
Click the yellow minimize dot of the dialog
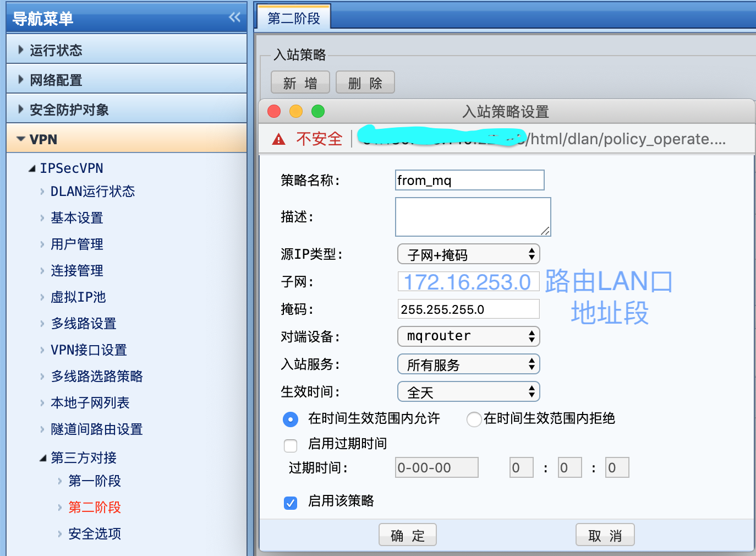(x=296, y=112)
